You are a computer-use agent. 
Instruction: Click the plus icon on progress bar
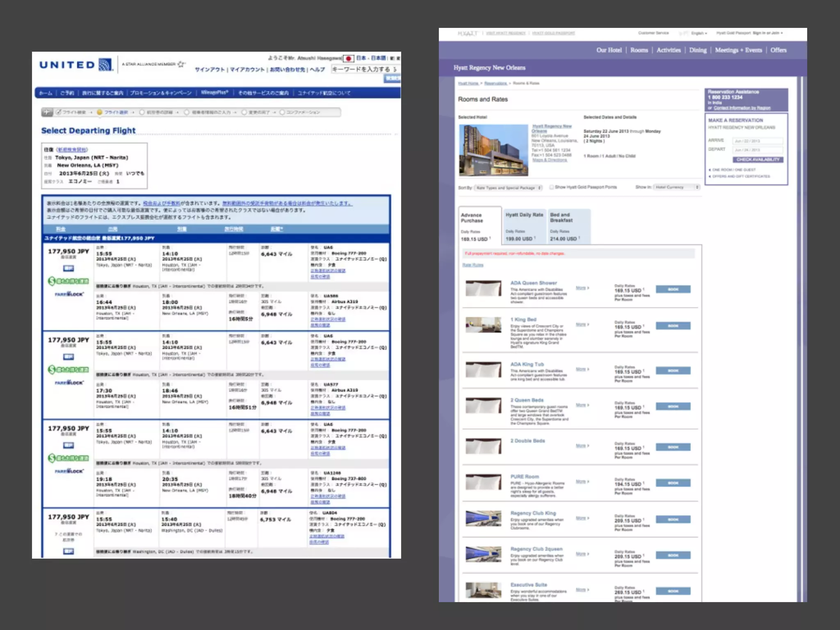[x=48, y=112]
